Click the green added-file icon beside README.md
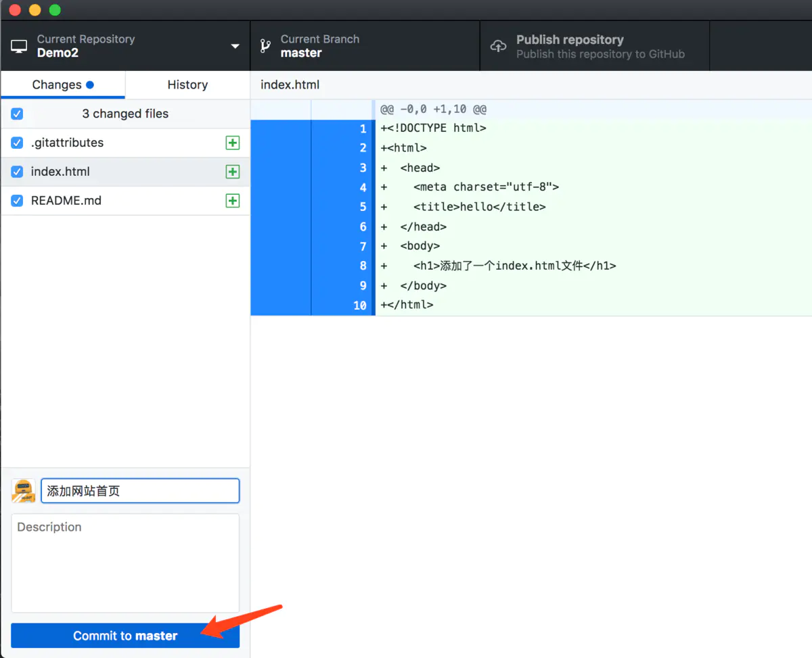 [233, 200]
